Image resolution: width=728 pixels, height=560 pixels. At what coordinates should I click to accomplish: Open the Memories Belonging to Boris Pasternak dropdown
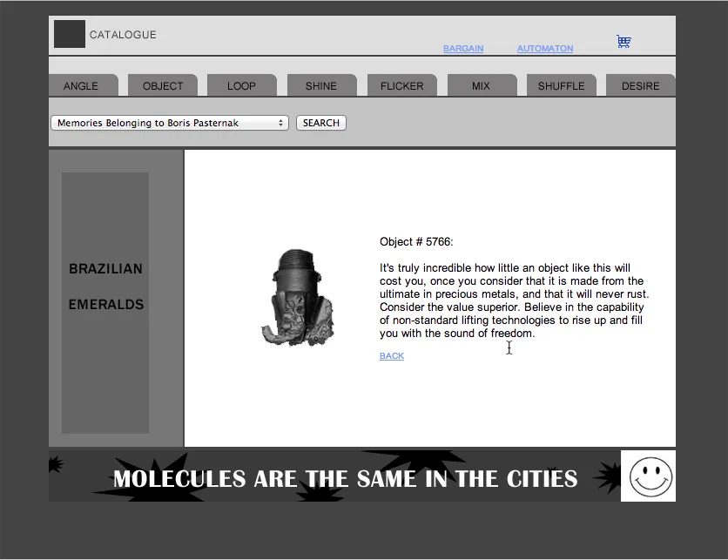(x=170, y=123)
